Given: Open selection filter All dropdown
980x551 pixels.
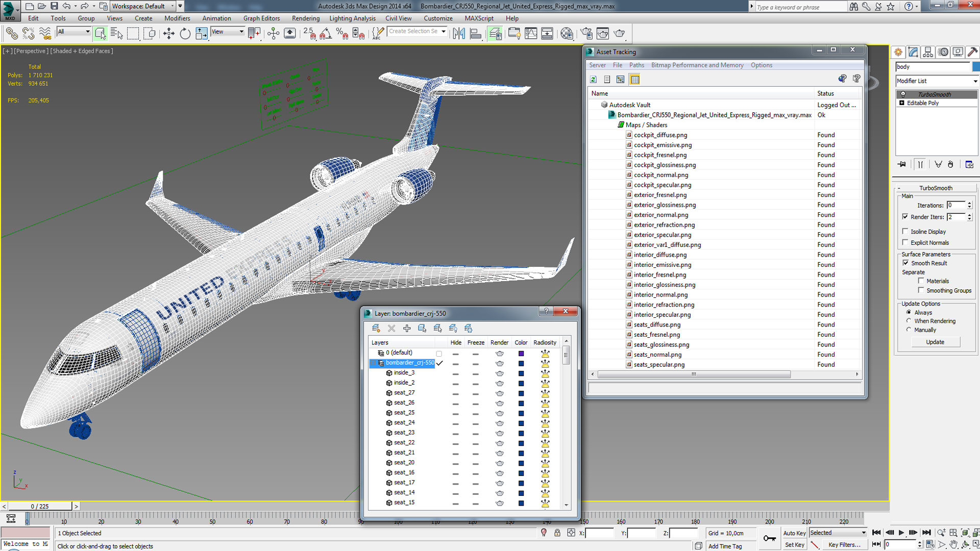Looking at the screenshot, I should click(x=73, y=32).
